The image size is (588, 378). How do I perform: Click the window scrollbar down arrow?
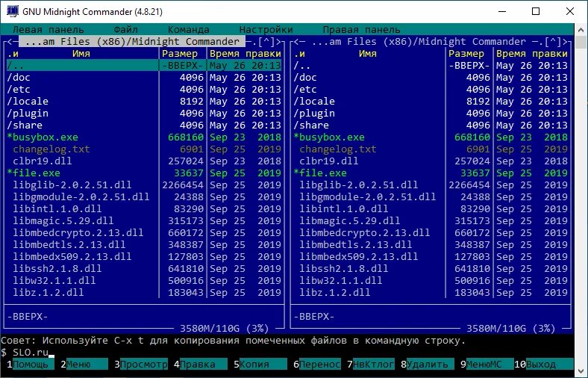click(581, 371)
